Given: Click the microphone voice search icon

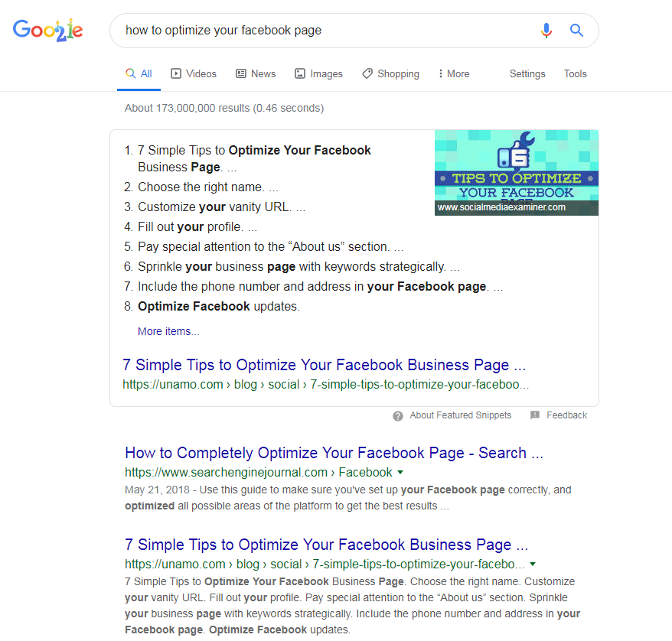Looking at the screenshot, I should pos(546,31).
